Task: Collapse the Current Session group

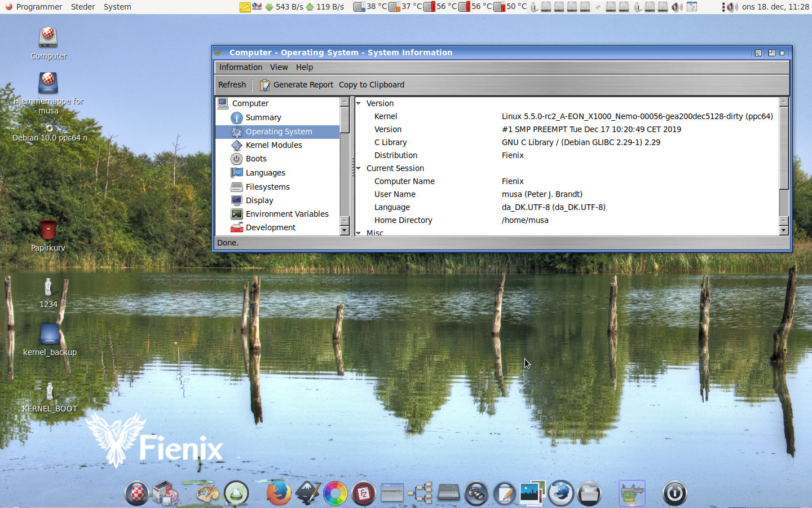Action: coord(359,168)
